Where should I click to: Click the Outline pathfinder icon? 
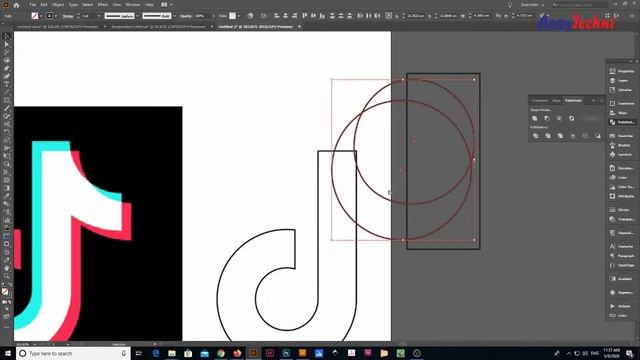pyautogui.click(x=585, y=136)
